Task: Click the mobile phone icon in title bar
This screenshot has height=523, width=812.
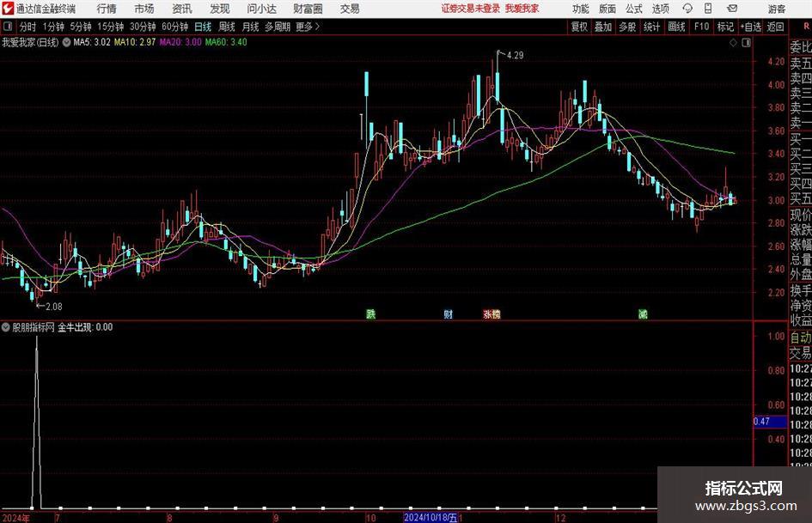Action: pyautogui.click(x=708, y=9)
